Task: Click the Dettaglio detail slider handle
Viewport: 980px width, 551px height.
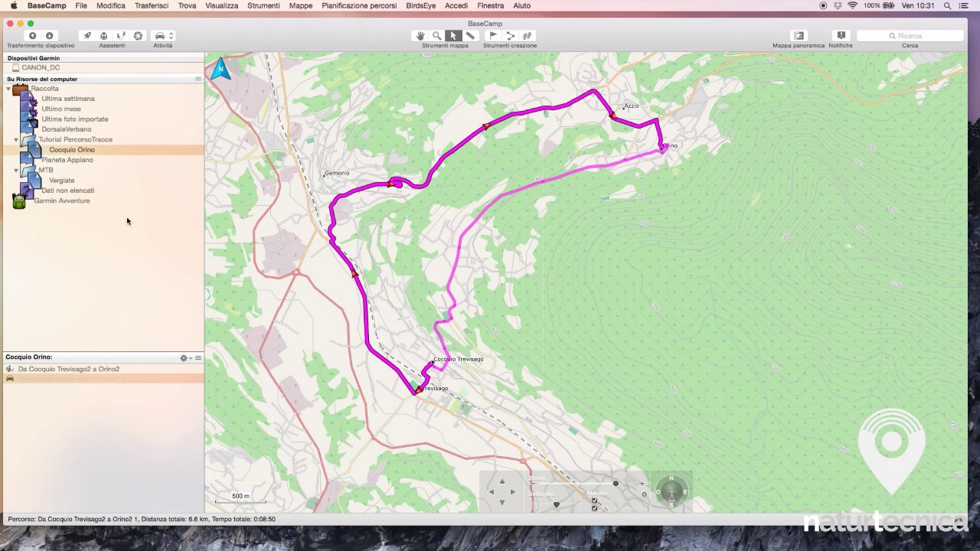Action: tap(557, 504)
